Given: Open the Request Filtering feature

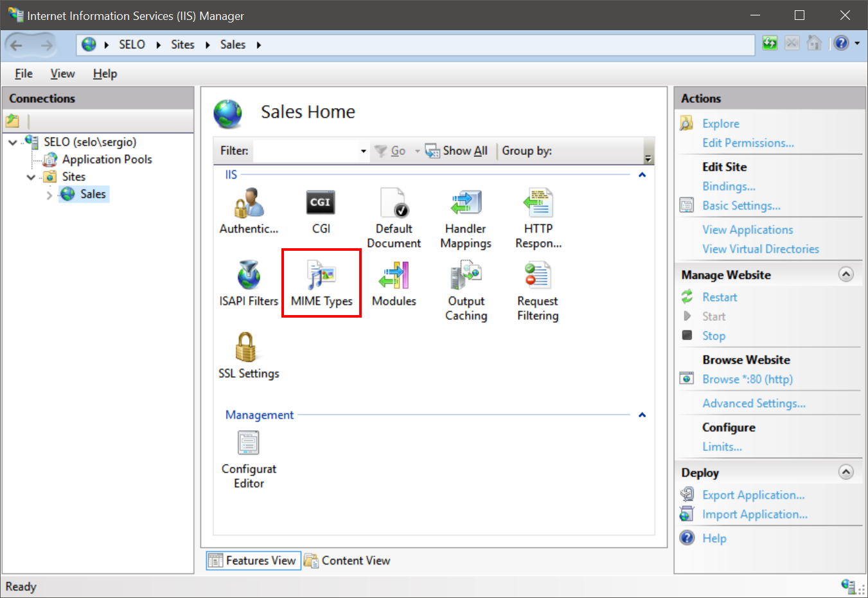Looking at the screenshot, I should click(x=538, y=291).
